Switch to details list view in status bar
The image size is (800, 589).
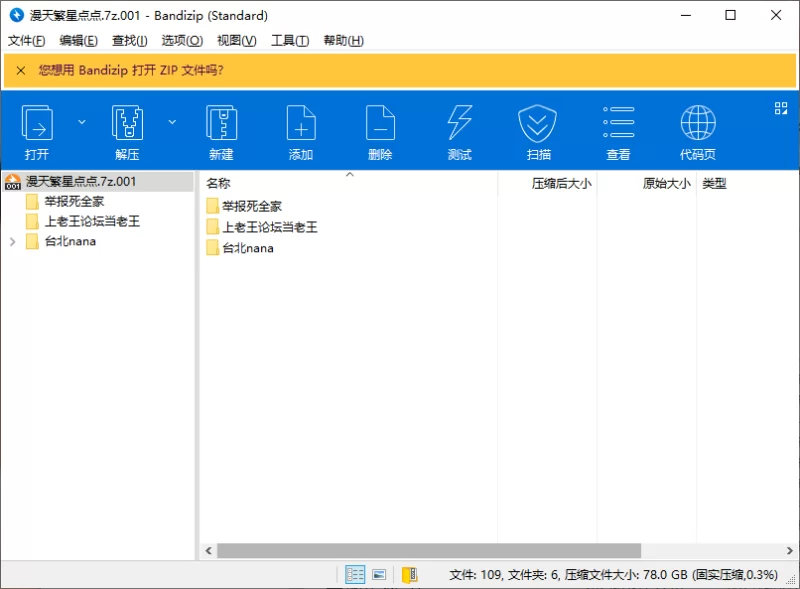pos(355,575)
